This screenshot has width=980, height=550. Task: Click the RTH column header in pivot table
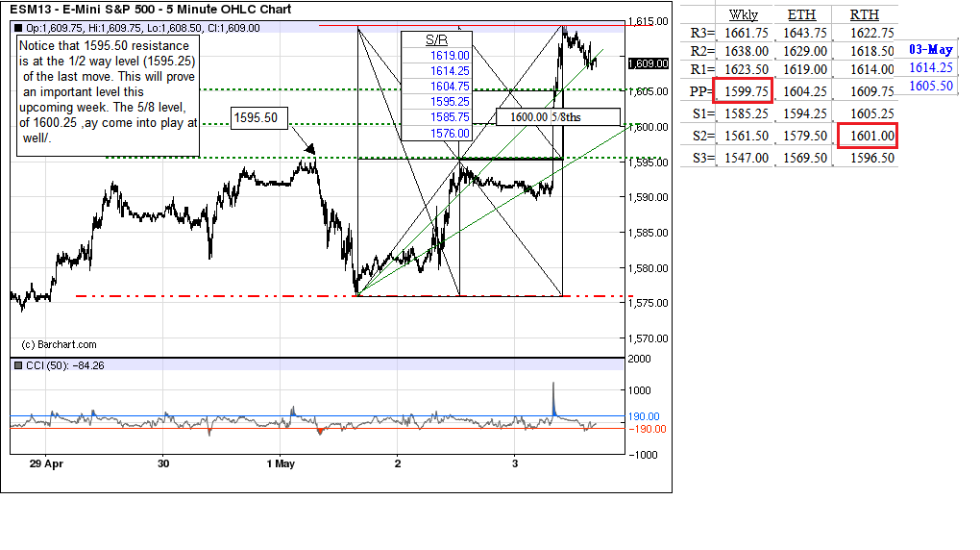(865, 14)
